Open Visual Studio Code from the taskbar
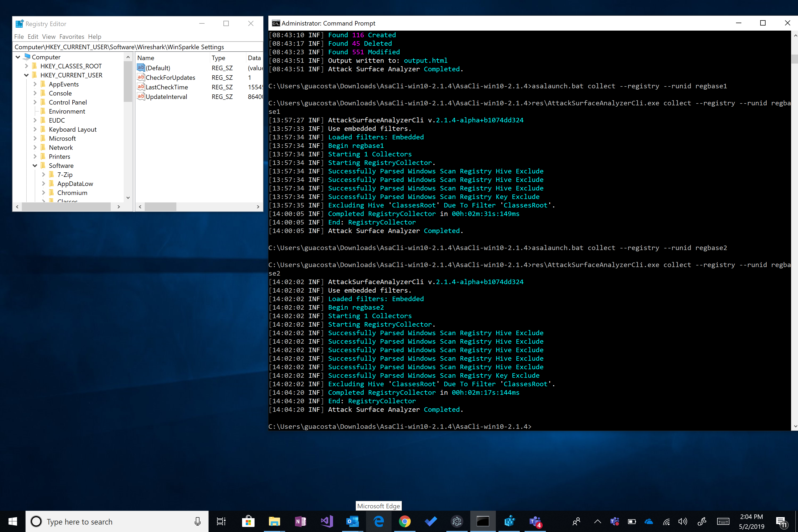 (326, 521)
